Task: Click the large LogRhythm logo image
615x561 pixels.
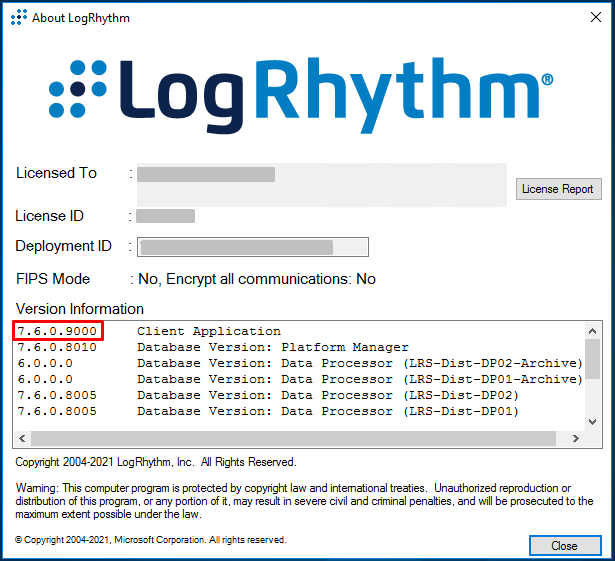Action: [301, 96]
